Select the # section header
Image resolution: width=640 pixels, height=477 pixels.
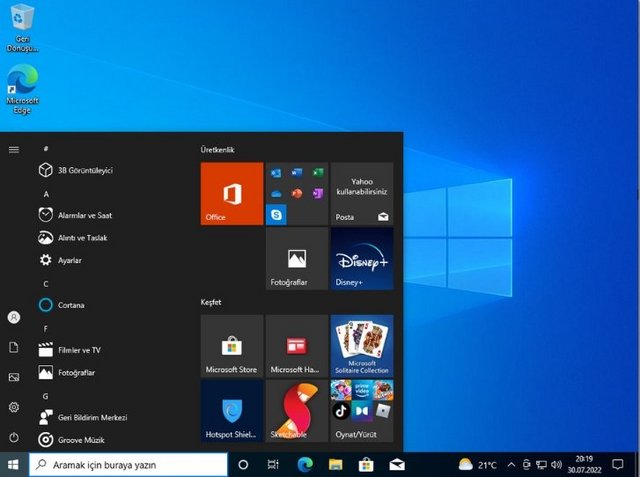click(x=46, y=149)
